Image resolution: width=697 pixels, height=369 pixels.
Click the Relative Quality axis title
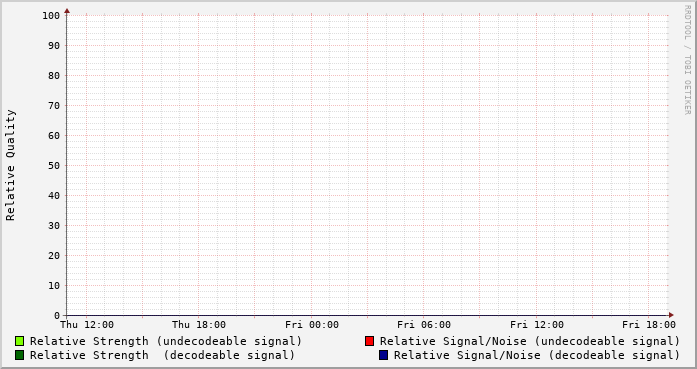click(x=10, y=165)
